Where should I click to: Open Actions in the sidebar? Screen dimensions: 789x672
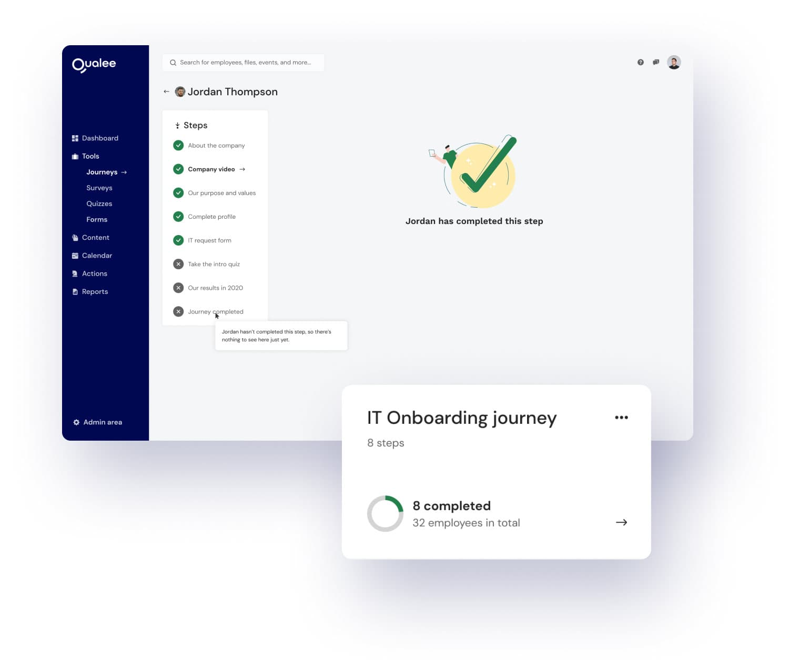(95, 273)
